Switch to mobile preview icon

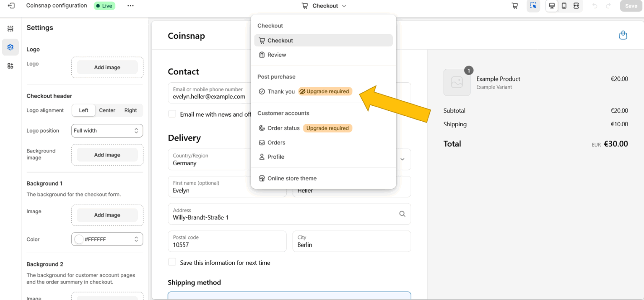click(x=564, y=6)
